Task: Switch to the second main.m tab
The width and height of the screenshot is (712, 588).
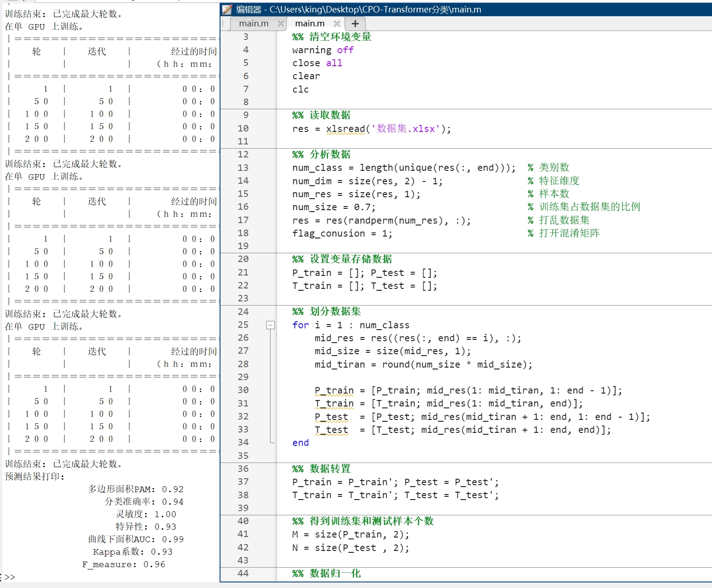Action: coord(310,24)
